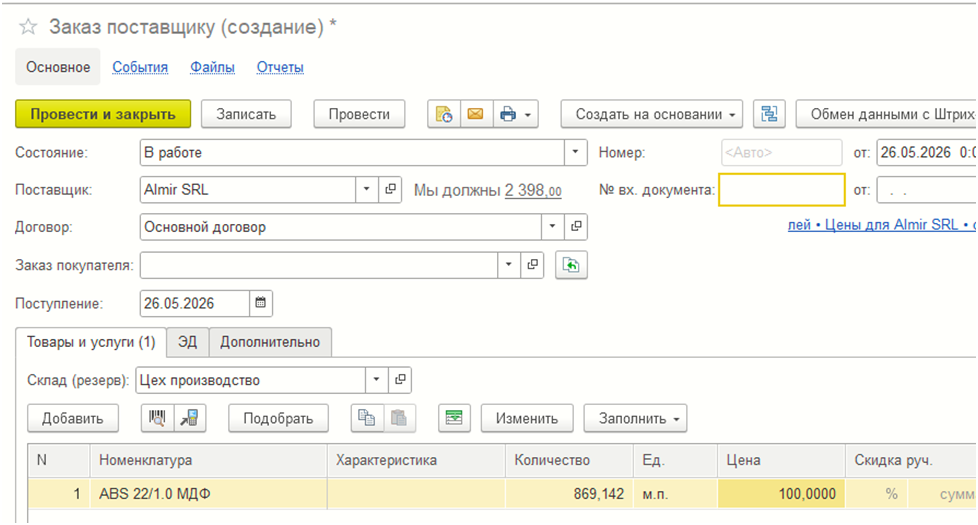Open print dropdown arrow beside printer
978x525 pixels.
(x=528, y=115)
